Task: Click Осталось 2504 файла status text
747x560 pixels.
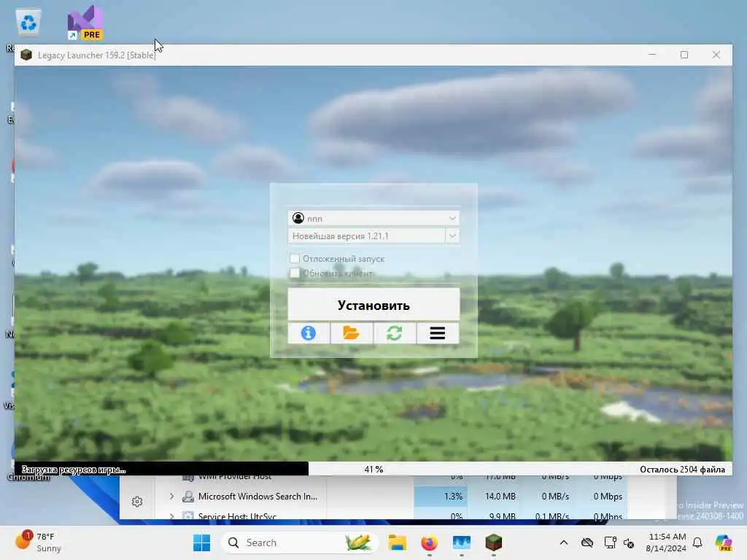Action: (x=682, y=470)
